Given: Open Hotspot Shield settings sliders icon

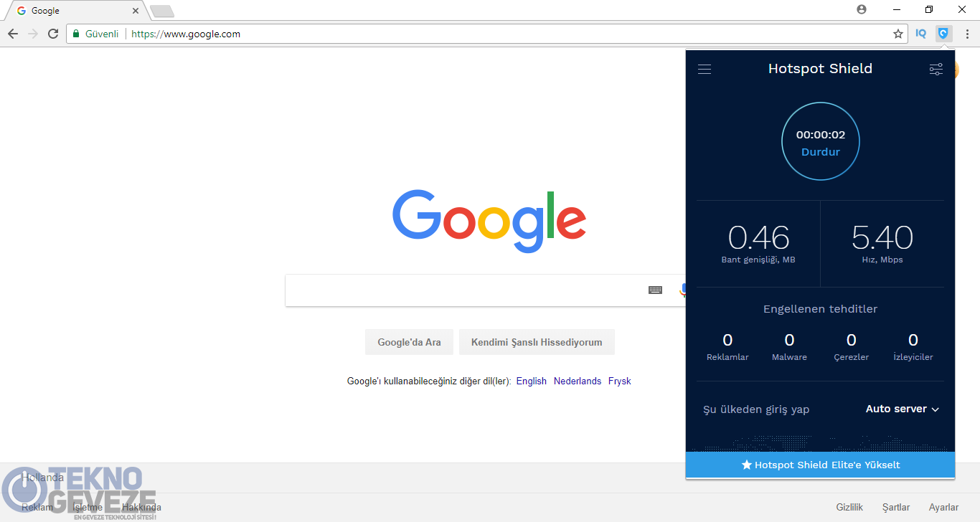Looking at the screenshot, I should coord(936,69).
